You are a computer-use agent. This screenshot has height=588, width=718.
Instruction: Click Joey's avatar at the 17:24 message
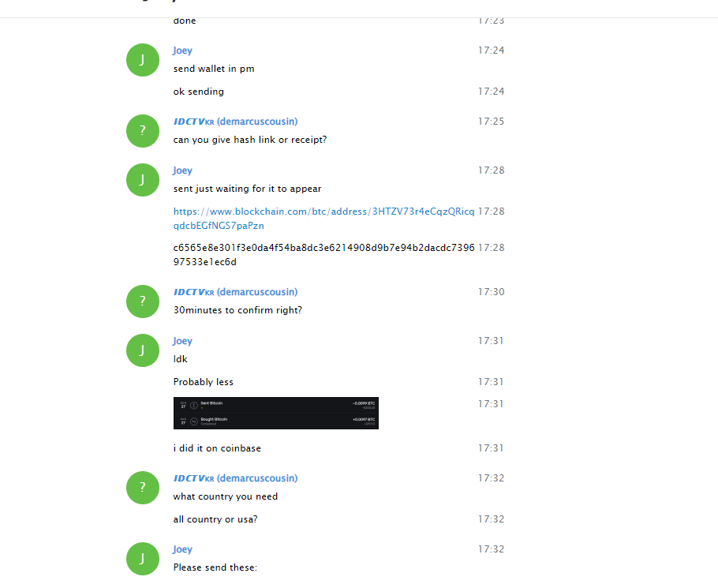[x=142, y=60]
